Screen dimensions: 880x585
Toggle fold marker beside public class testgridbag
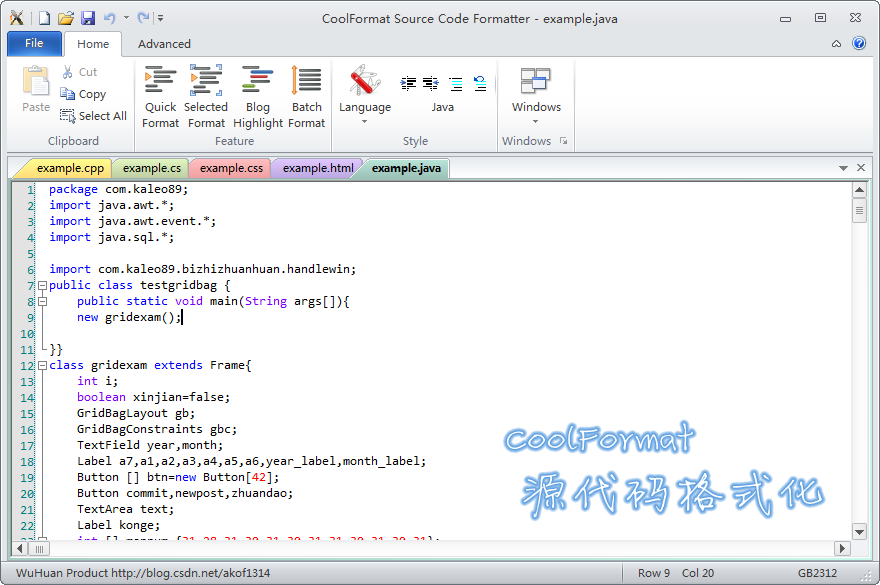coord(42,285)
